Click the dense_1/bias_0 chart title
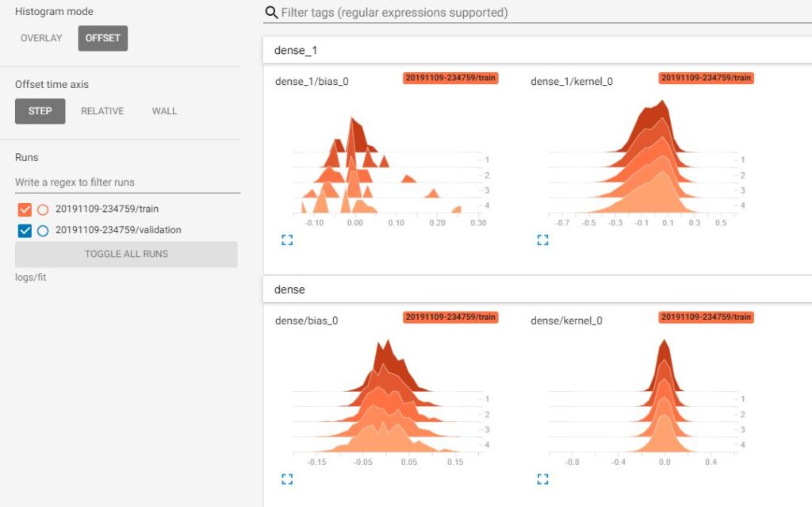Viewport: 812px width, 507px height. coord(312,82)
